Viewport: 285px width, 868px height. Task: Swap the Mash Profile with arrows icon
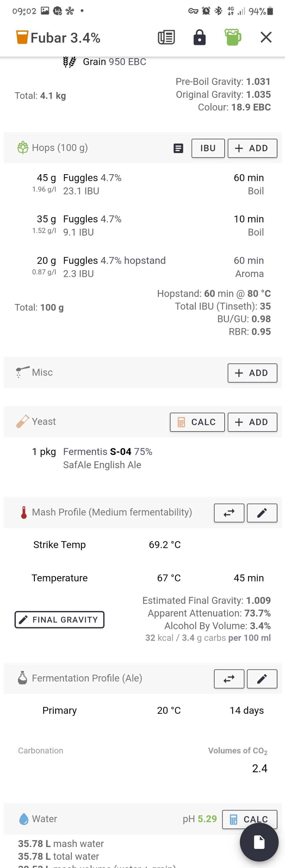pos(229,513)
